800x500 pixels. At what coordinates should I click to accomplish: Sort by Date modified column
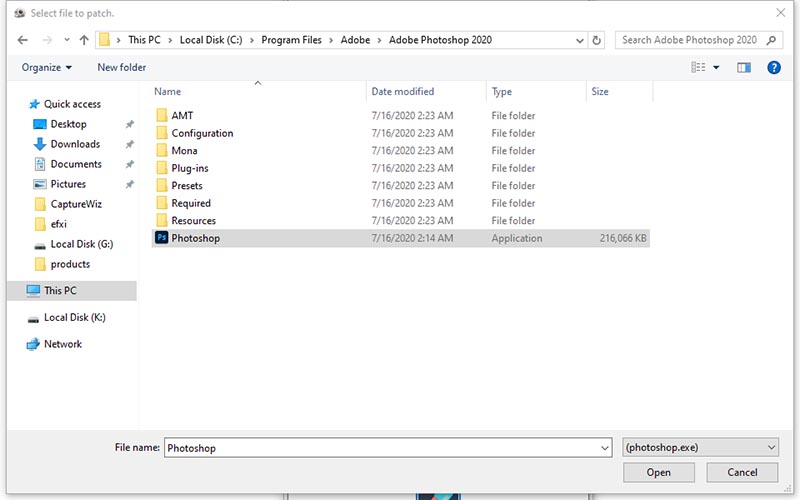click(403, 91)
